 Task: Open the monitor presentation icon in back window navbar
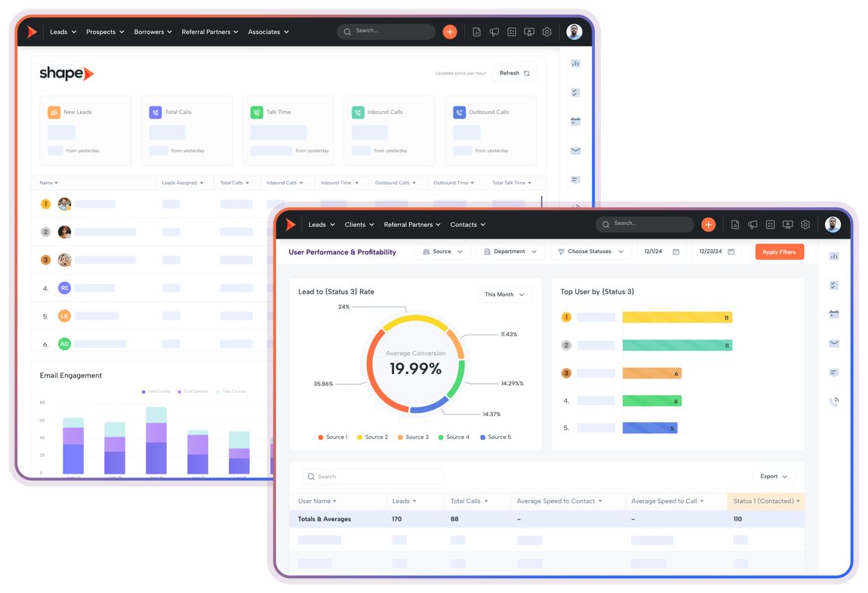click(529, 32)
